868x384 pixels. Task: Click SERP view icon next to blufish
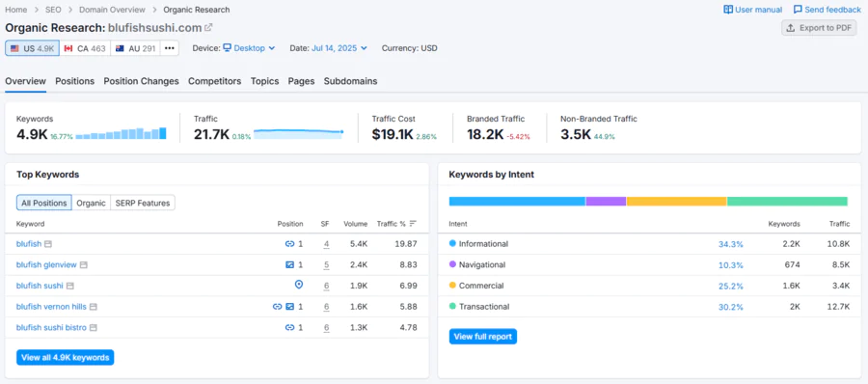(48, 244)
